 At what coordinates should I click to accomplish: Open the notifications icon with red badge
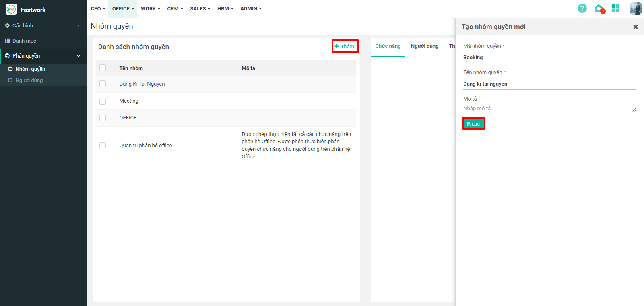click(x=599, y=8)
